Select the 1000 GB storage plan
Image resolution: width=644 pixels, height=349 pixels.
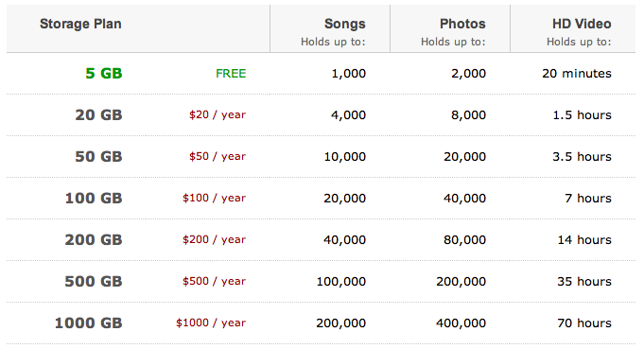pos(89,323)
